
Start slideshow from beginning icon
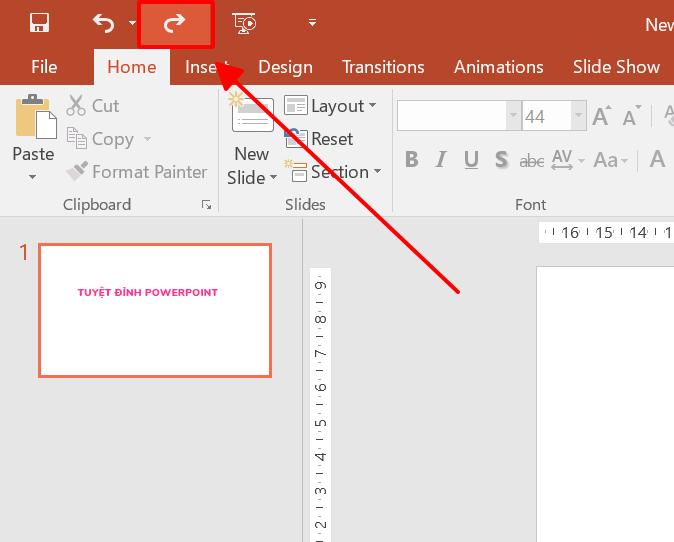244,23
